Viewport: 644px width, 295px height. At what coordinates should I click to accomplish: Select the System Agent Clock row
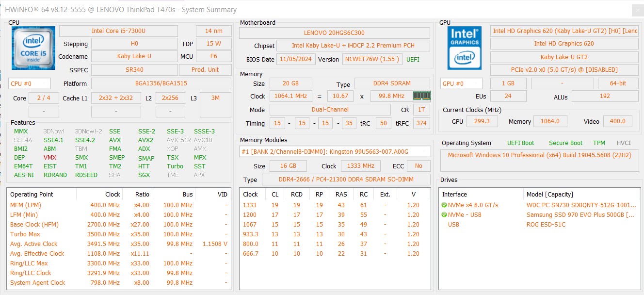[x=119, y=283]
